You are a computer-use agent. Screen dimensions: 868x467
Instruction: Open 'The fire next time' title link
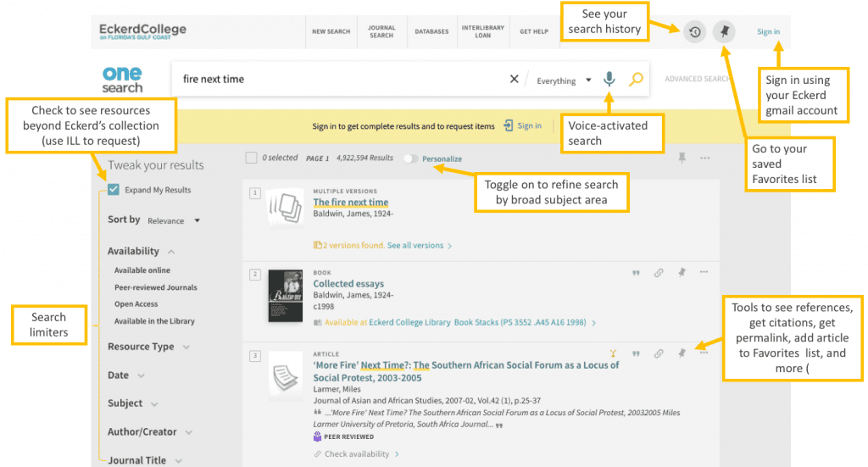point(350,202)
